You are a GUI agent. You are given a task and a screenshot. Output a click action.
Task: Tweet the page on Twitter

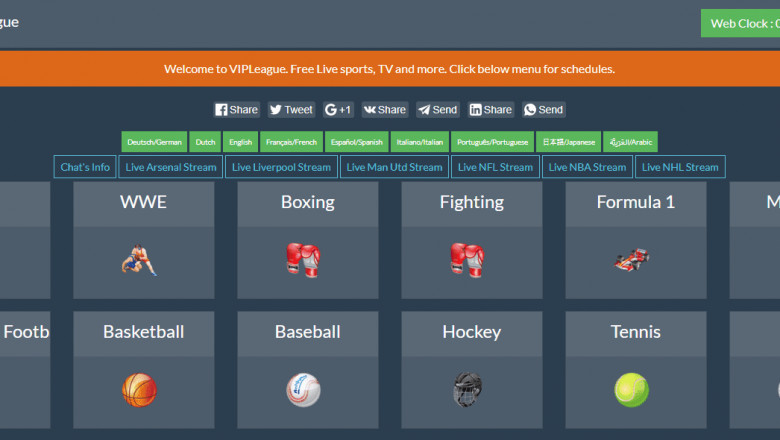coord(292,109)
